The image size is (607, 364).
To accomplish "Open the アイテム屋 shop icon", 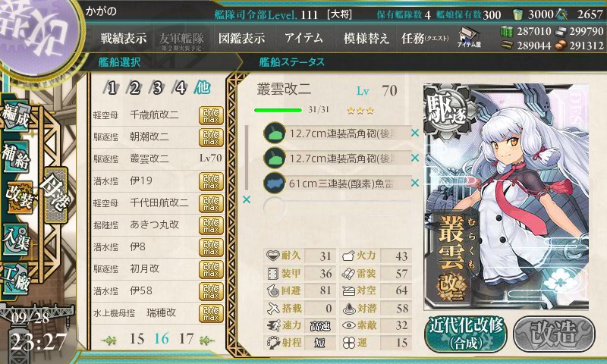I will pyautogui.click(x=469, y=37).
